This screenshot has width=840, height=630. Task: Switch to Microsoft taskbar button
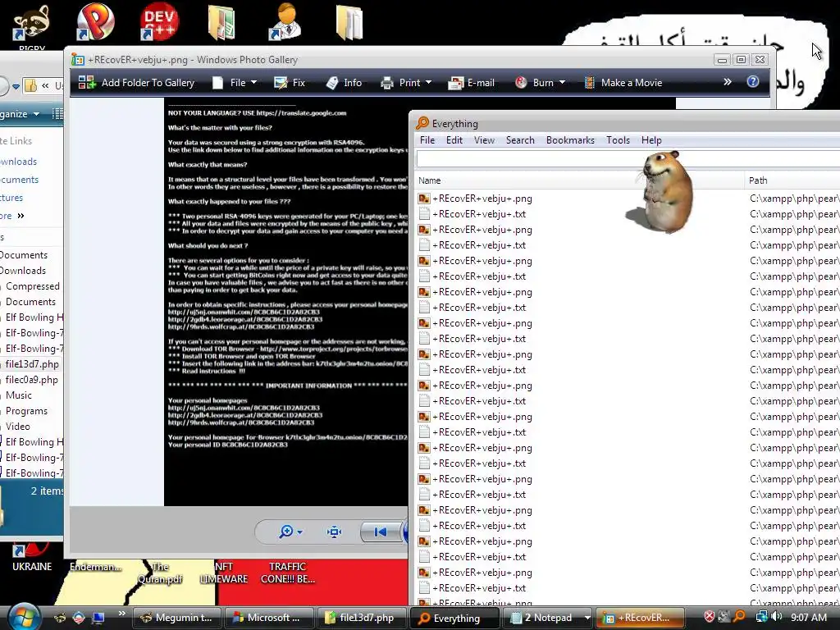[x=269, y=618]
